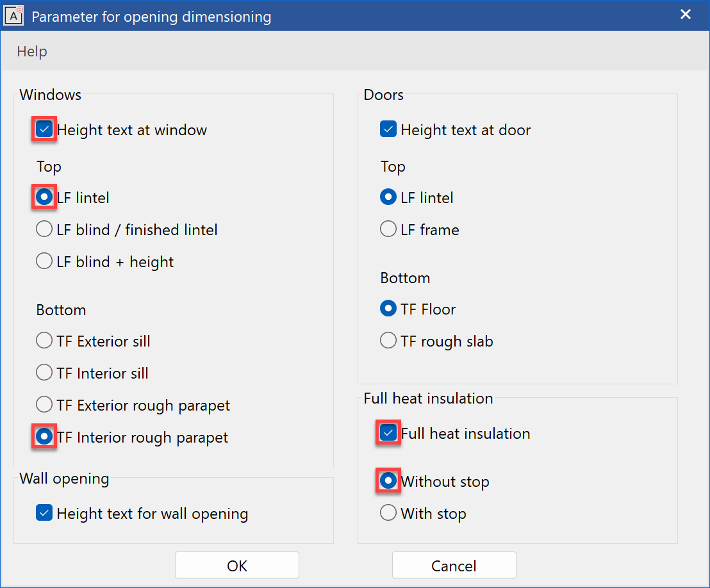
Task: Select TF rough slab radio button
Action: [388, 341]
